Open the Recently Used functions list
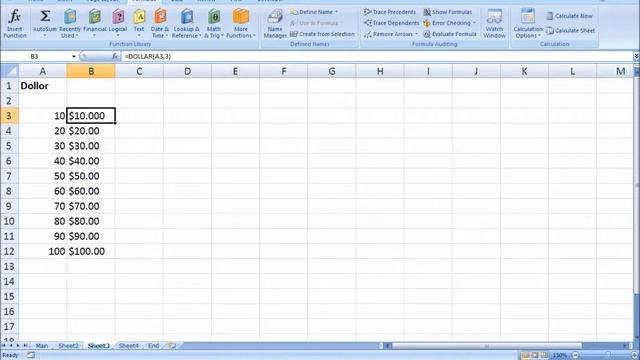 tap(70, 24)
